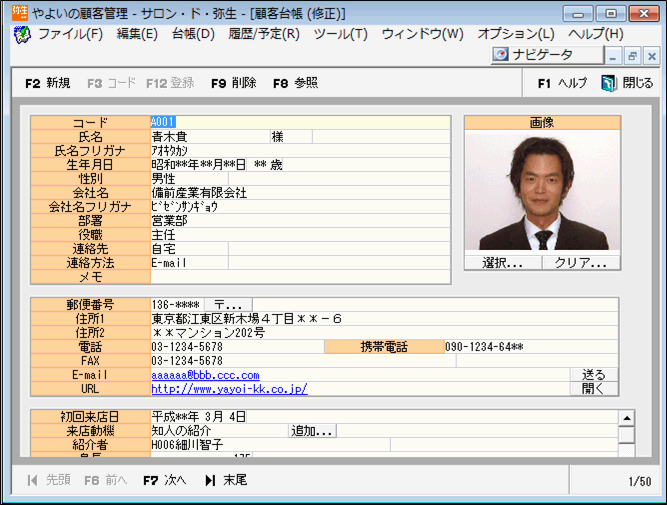Click the scroll up arrow in lower panel
The image size is (667, 505).
coord(626,418)
